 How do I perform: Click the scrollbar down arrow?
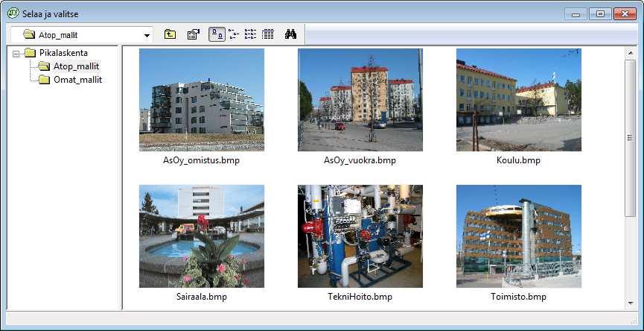[630, 303]
